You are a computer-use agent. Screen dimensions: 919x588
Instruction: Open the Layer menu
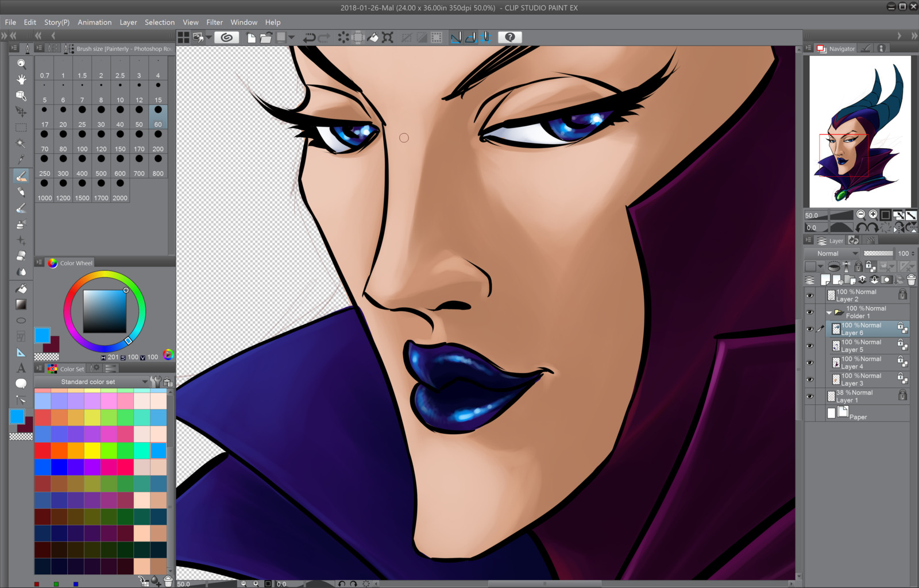128,22
